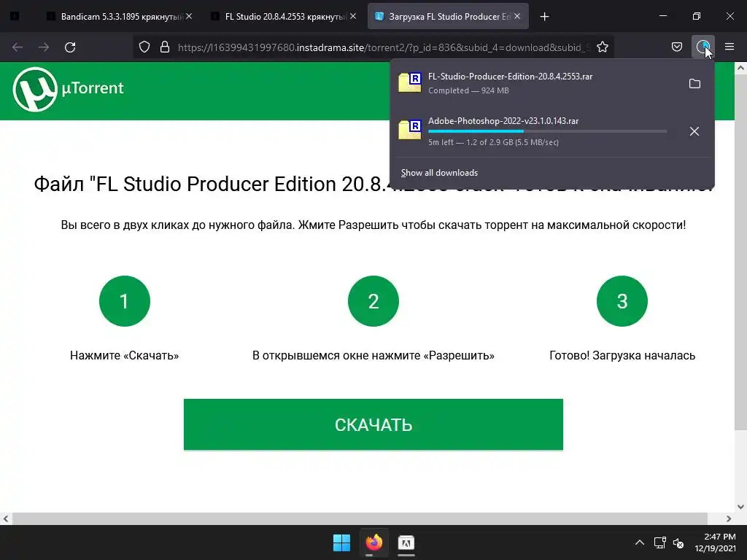Go forward to next page
The height and width of the screenshot is (560, 747).
[x=44, y=47]
